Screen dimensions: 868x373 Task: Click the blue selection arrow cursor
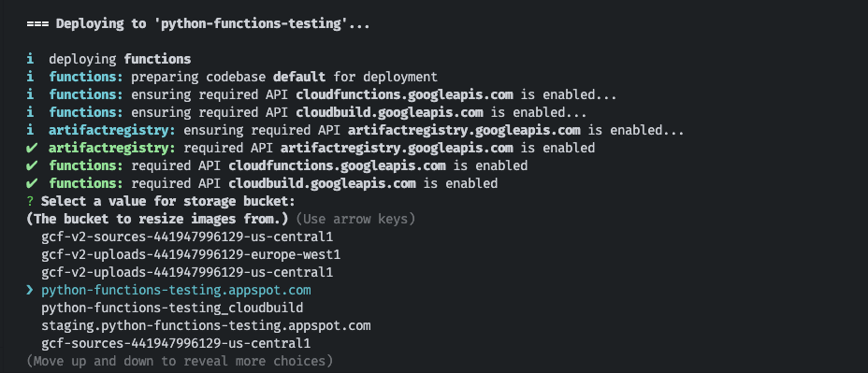[30, 290]
